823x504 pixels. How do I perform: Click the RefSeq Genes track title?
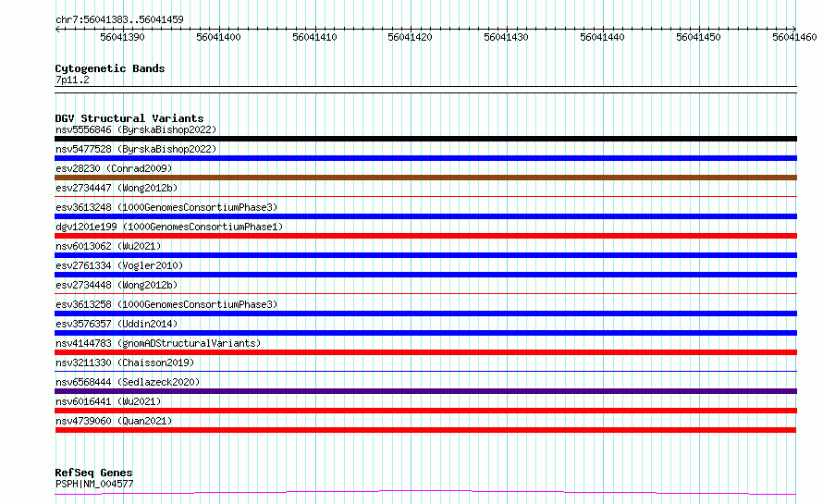pos(94,473)
